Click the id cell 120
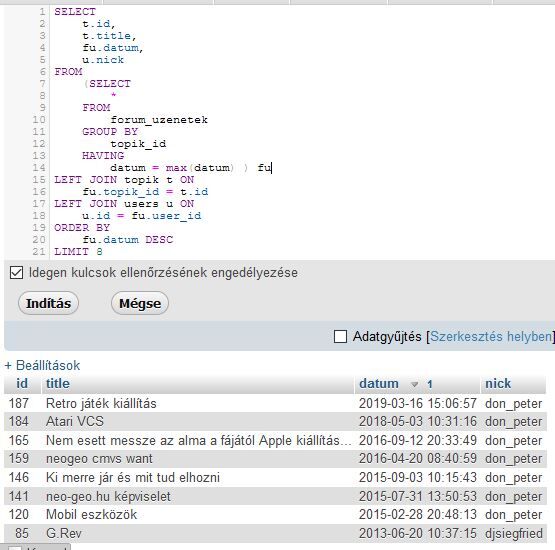Screen dimensions: 555x550 pos(19,515)
